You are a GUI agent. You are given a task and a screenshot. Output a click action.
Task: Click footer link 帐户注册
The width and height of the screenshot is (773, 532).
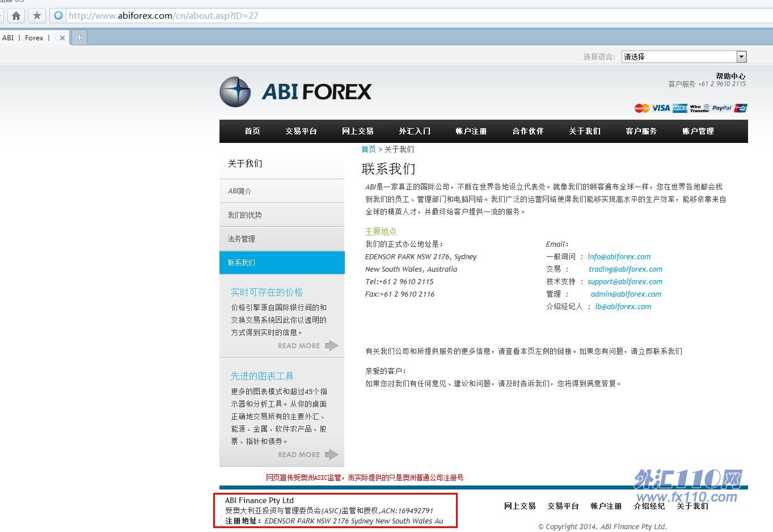tap(606, 506)
